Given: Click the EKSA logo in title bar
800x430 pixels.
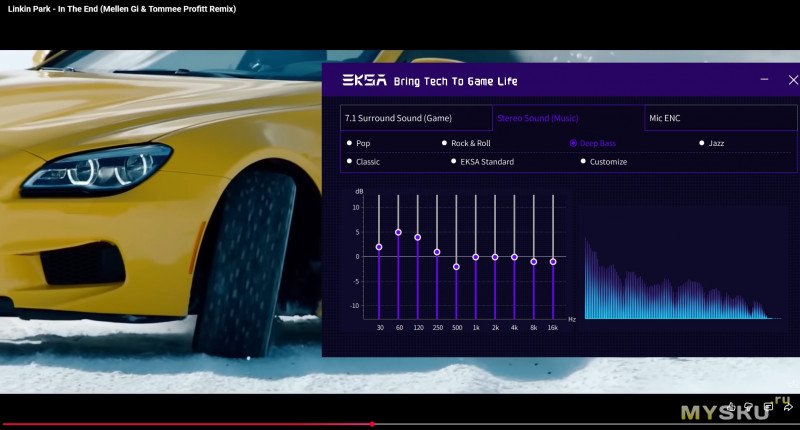Looking at the screenshot, I should 361,80.
